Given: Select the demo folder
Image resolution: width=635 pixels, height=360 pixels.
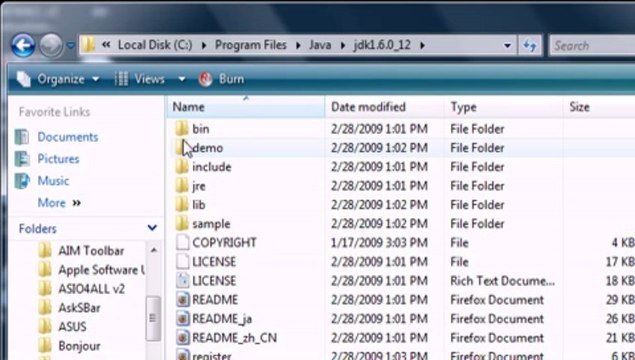Looking at the screenshot, I should (x=207, y=148).
